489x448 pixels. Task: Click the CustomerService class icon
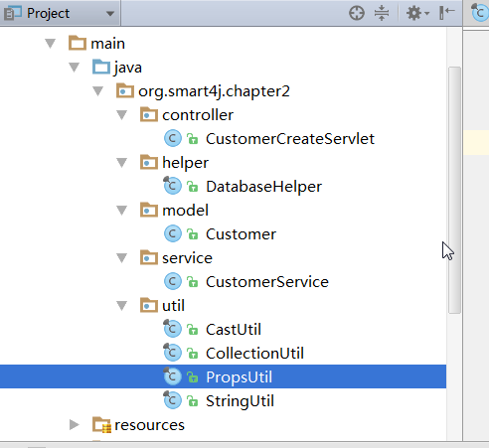(x=173, y=282)
